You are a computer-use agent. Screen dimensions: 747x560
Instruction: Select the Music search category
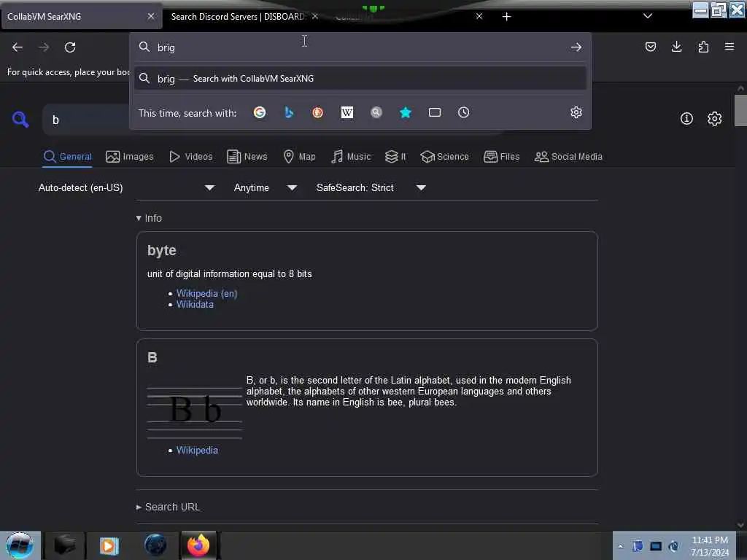coord(351,157)
